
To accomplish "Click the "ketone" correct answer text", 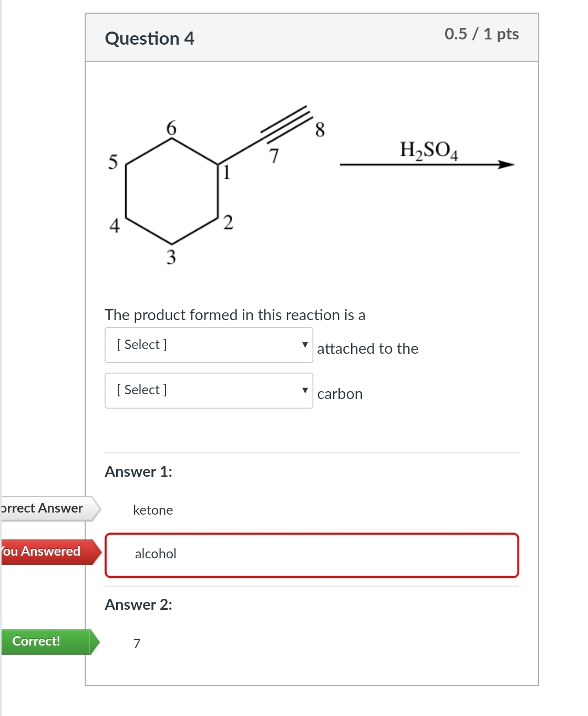I will pyautogui.click(x=153, y=510).
